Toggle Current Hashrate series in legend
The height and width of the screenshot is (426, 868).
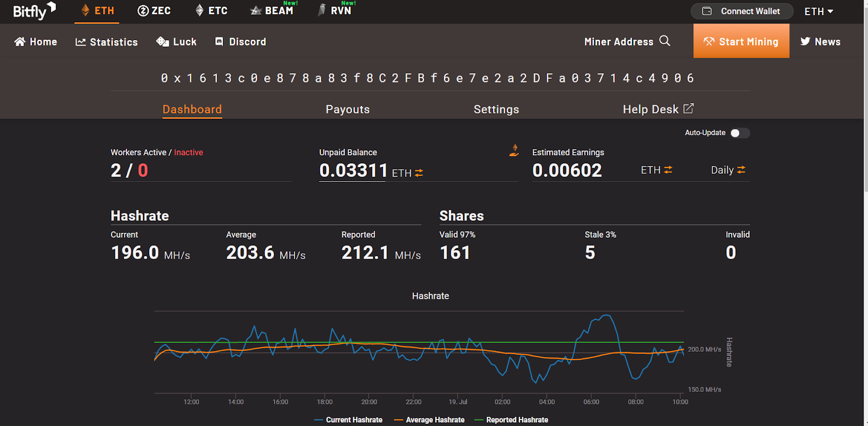click(x=348, y=420)
